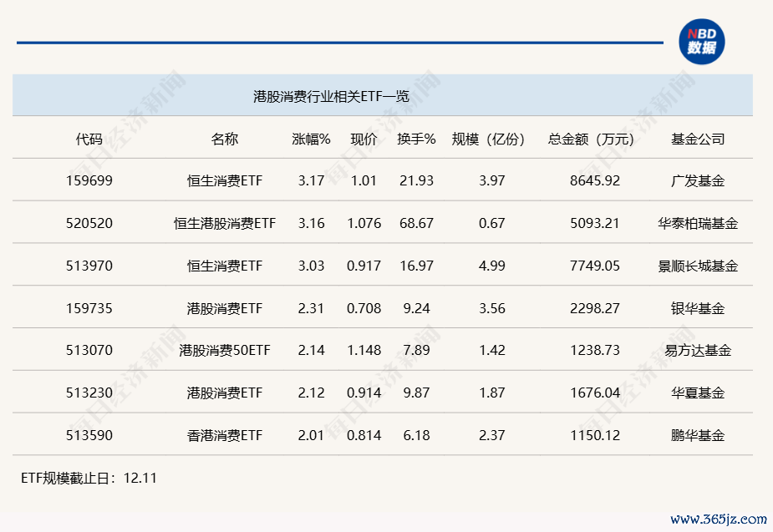Click the 代码 column header

89,139
